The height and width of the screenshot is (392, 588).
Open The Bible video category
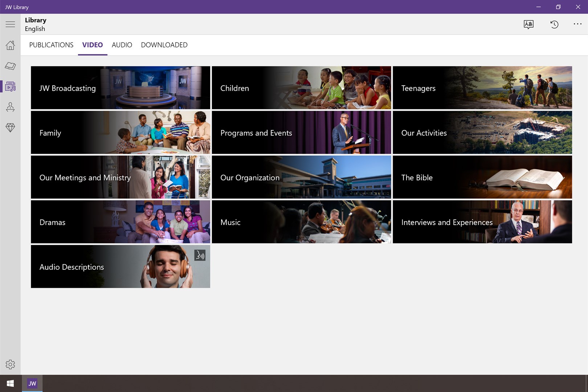(482, 177)
